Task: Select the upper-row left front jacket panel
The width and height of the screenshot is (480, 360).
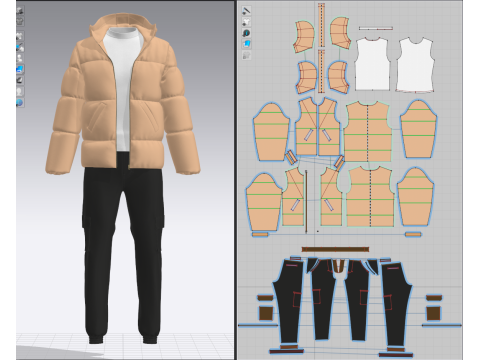Action: click(306, 127)
